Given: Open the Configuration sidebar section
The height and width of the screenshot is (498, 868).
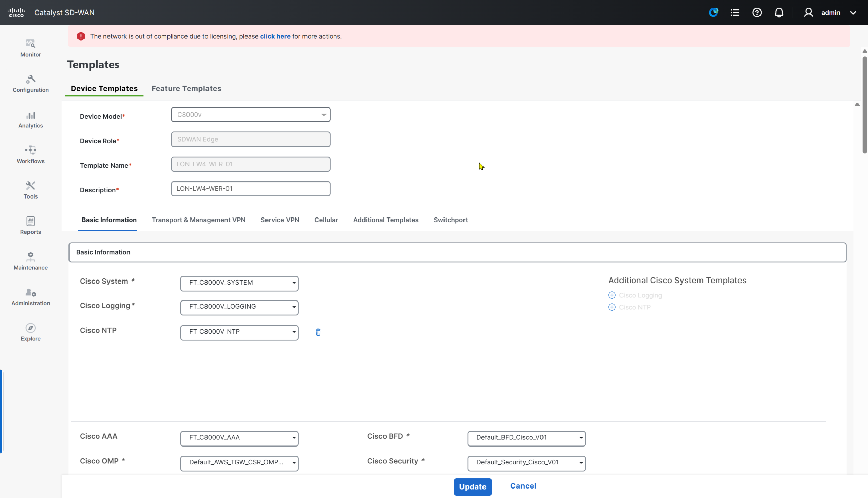Looking at the screenshot, I should [x=31, y=84].
